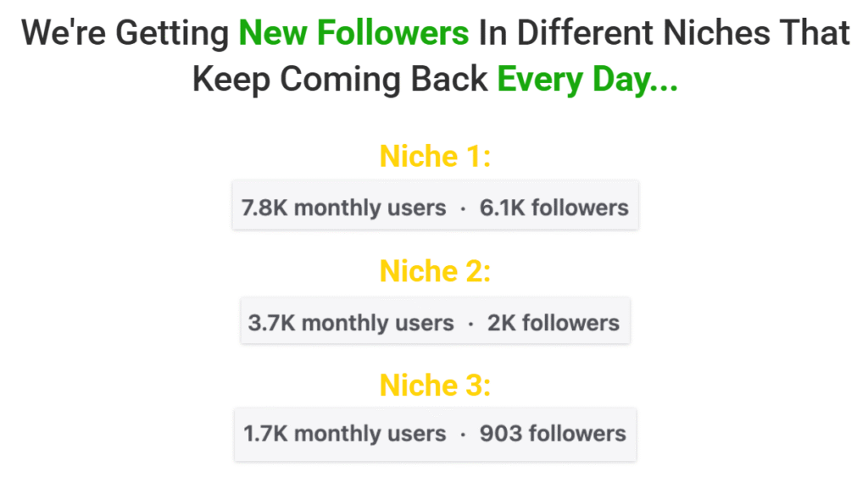Open the "3.7K monthly users" stat
Screen dimensions: 868x488
350,323
